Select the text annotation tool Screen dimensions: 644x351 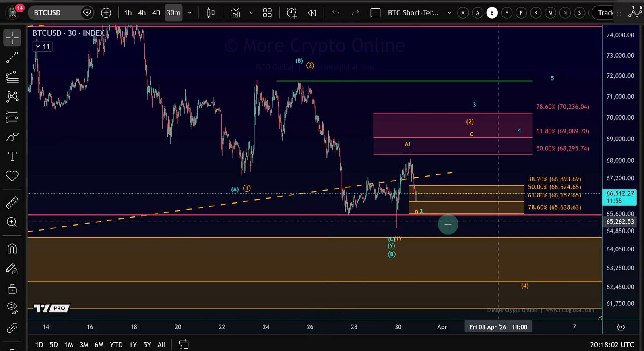tap(12, 156)
